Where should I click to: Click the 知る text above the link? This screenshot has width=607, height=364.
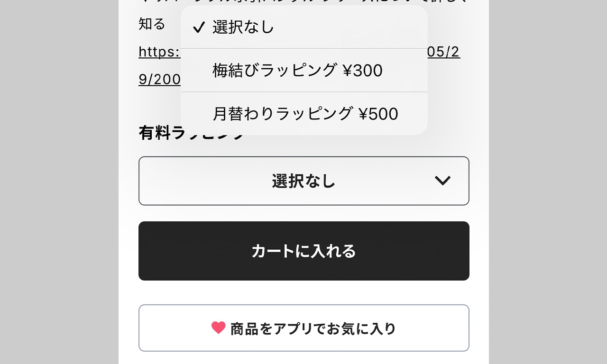click(x=152, y=24)
